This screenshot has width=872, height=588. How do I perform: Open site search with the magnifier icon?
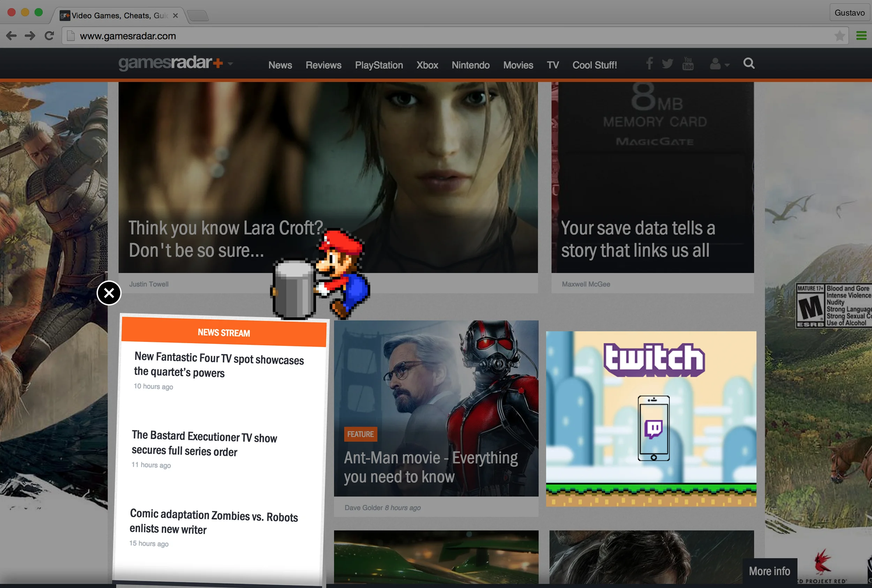pos(749,63)
